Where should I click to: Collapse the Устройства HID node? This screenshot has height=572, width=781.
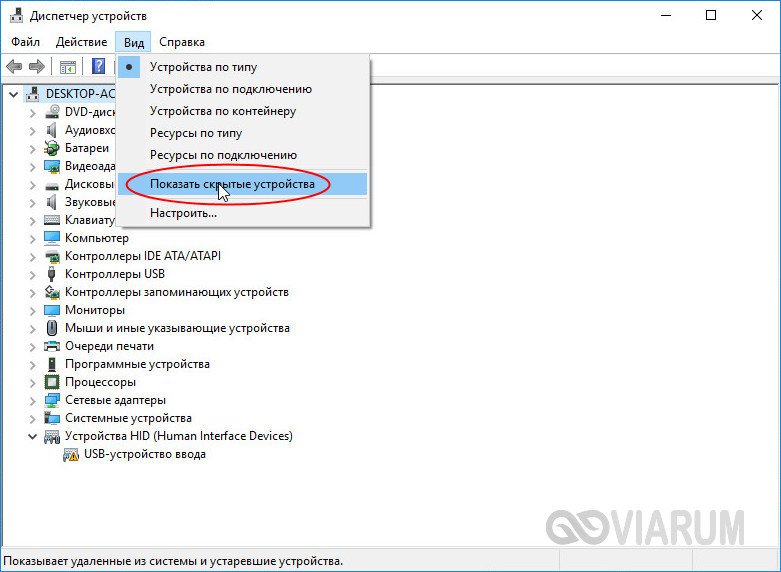click(x=32, y=436)
